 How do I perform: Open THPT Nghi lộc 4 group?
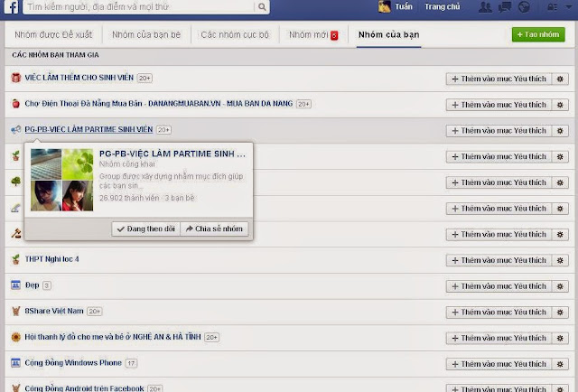pos(51,259)
